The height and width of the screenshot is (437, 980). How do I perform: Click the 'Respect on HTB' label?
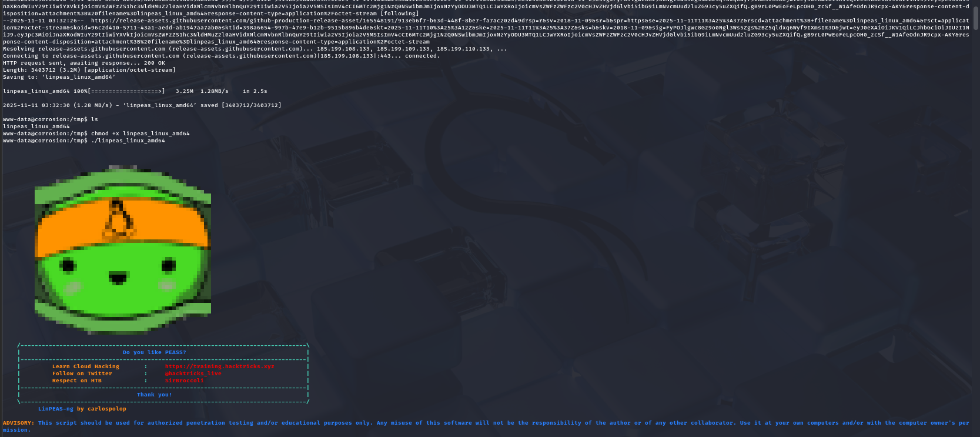click(76, 381)
